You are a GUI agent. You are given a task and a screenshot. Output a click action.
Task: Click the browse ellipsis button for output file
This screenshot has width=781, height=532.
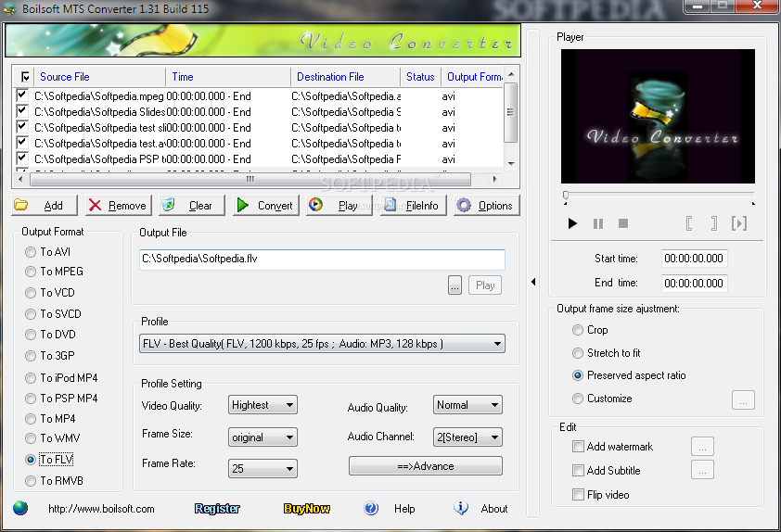(x=455, y=285)
